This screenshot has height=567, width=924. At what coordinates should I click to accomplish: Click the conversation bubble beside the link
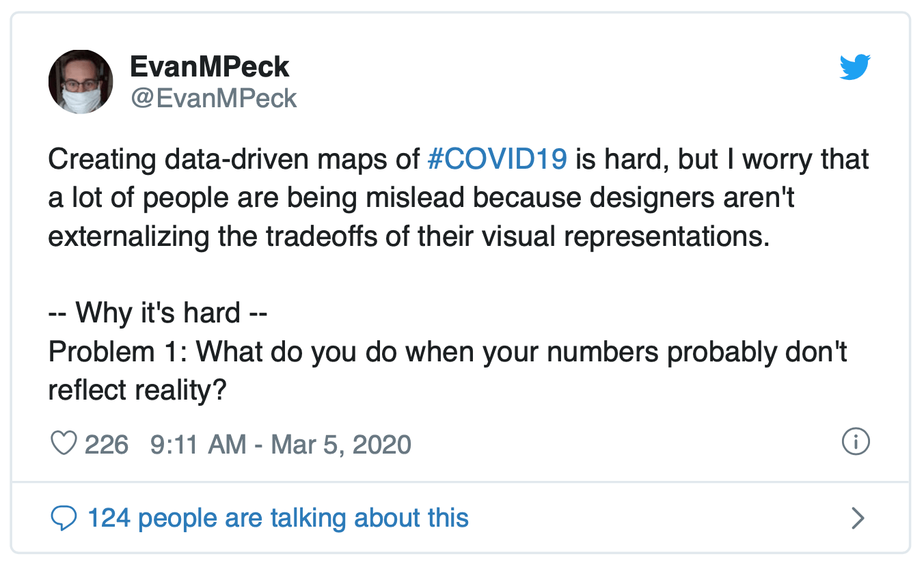(64, 518)
